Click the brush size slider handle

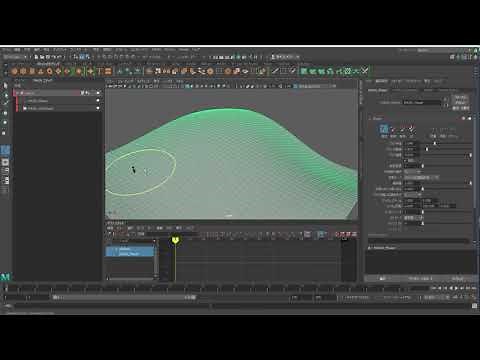[x=435, y=143]
